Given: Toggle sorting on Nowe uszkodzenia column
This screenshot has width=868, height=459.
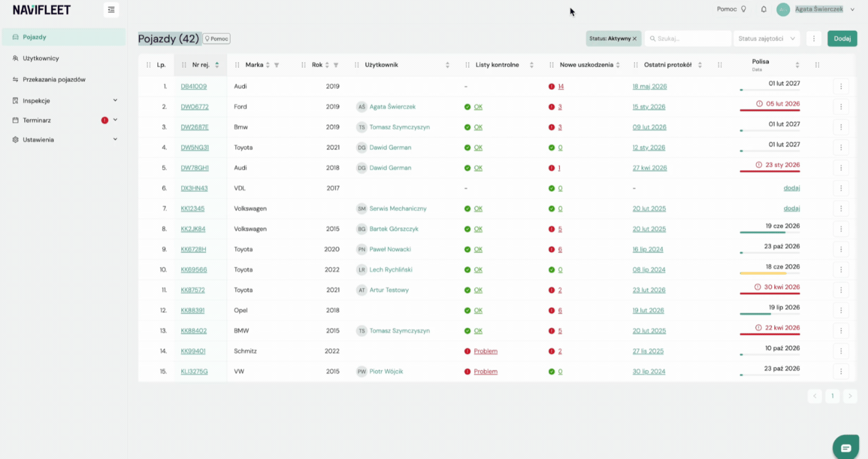Looking at the screenshot, I should tap(618, 65).
